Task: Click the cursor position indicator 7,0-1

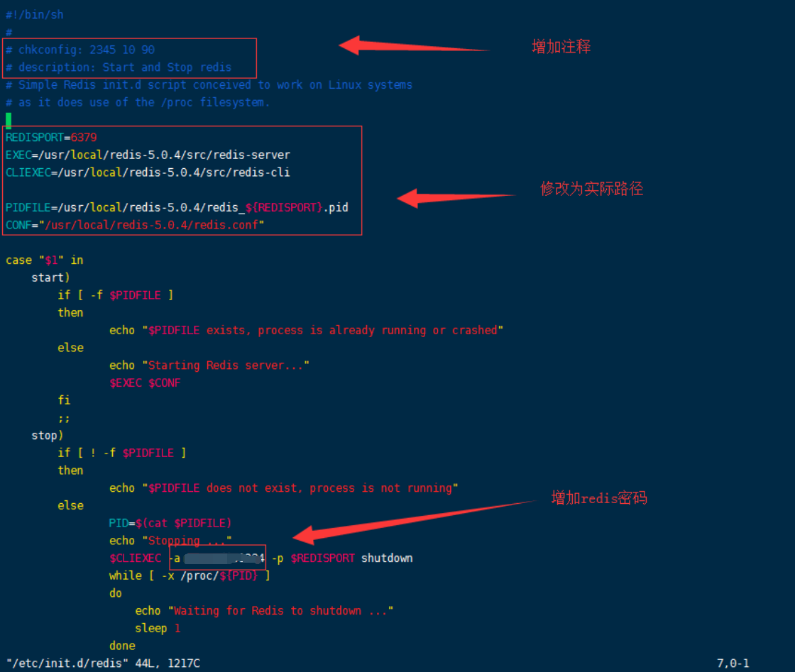Action: pyautogui.click(x=733, y=663)
